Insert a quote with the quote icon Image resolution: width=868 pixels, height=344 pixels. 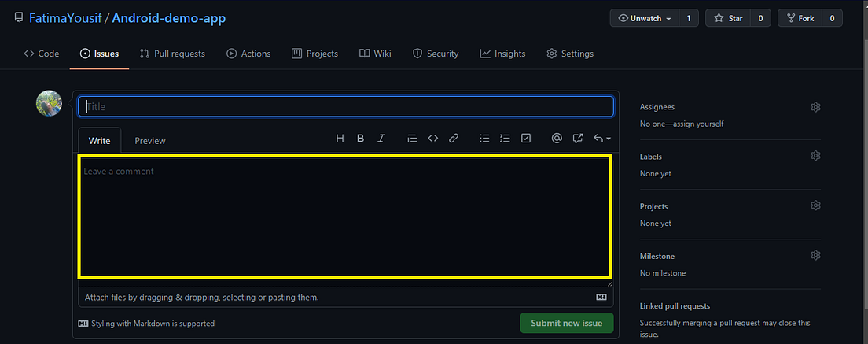[x=412, y=139]
